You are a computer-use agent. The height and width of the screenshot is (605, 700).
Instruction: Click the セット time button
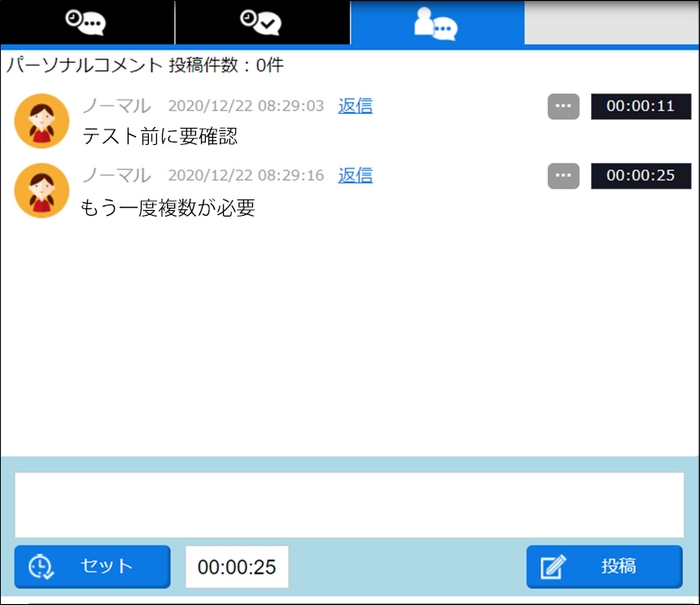click(92, 567)
